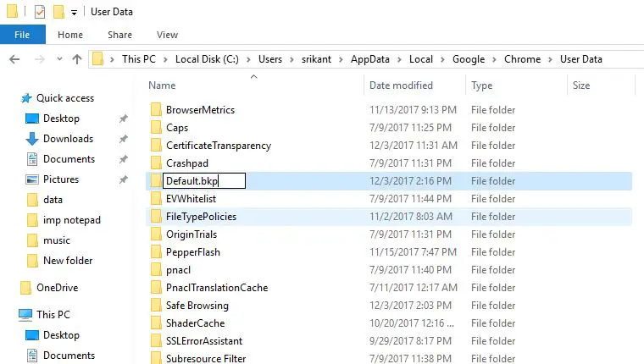Select the PepperFlash folder
This screenshot has height=364, width=644.
tap(193, 252)
